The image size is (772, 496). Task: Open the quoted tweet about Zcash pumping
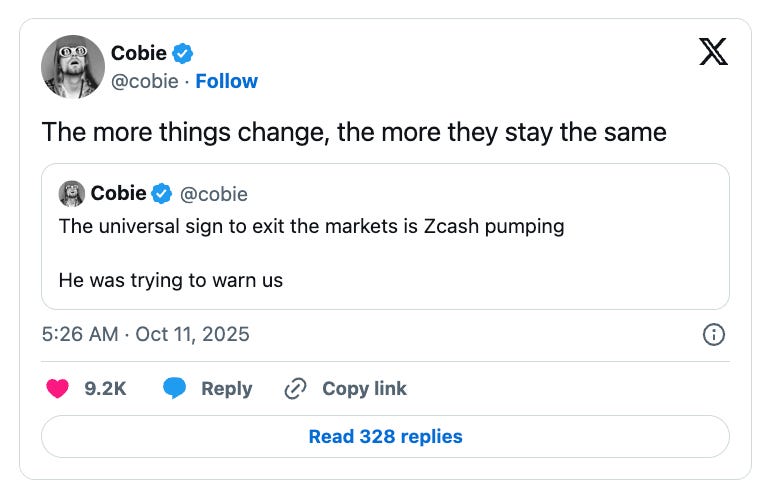(385, 253)
